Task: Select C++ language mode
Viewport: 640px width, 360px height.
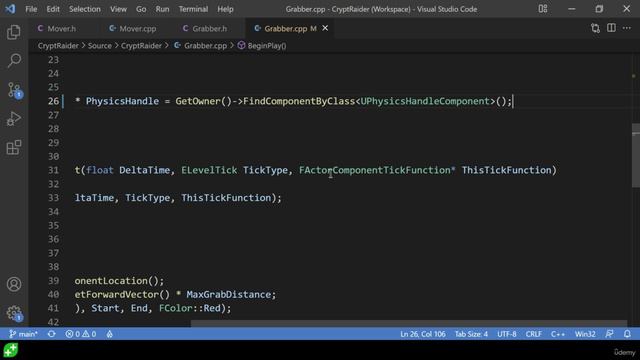Action: [x=558, y=334]
